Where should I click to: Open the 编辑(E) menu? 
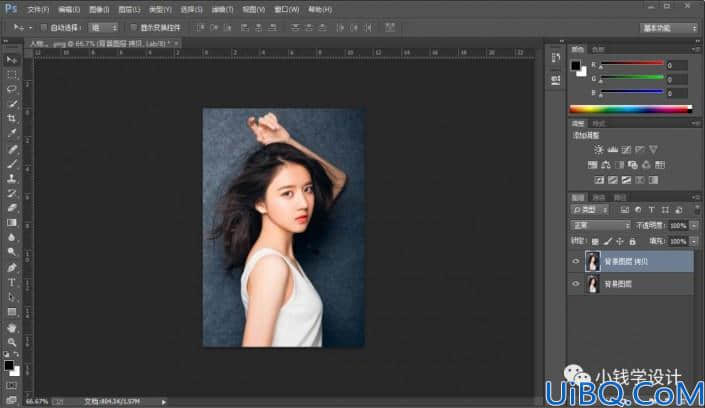69,9
